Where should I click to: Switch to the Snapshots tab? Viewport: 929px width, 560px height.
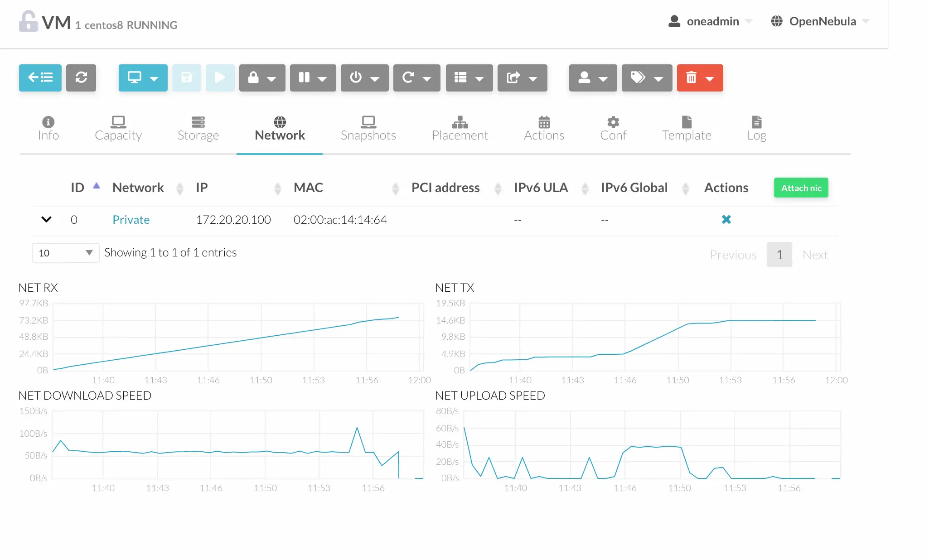(368, 129)
